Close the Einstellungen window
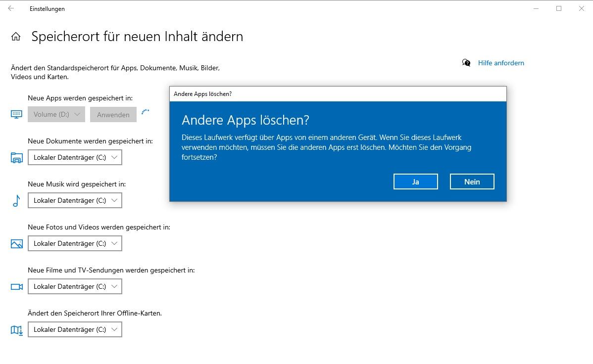The image size is (593, 364). [581, 8]
